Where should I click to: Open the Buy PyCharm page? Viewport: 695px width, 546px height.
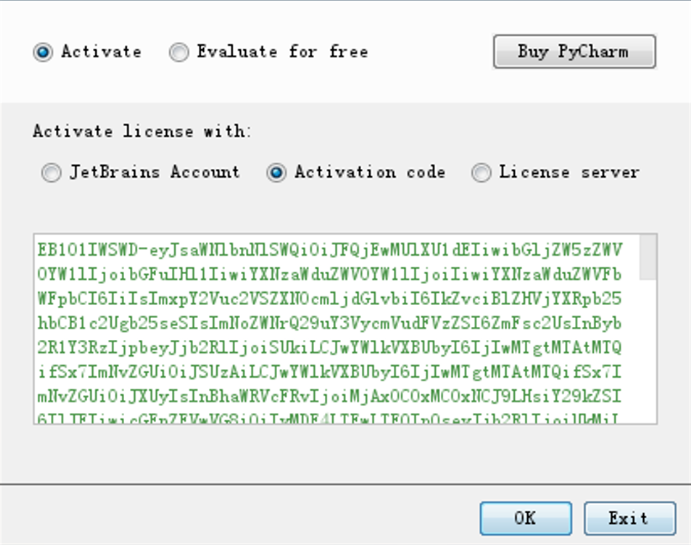click(574, 51)
